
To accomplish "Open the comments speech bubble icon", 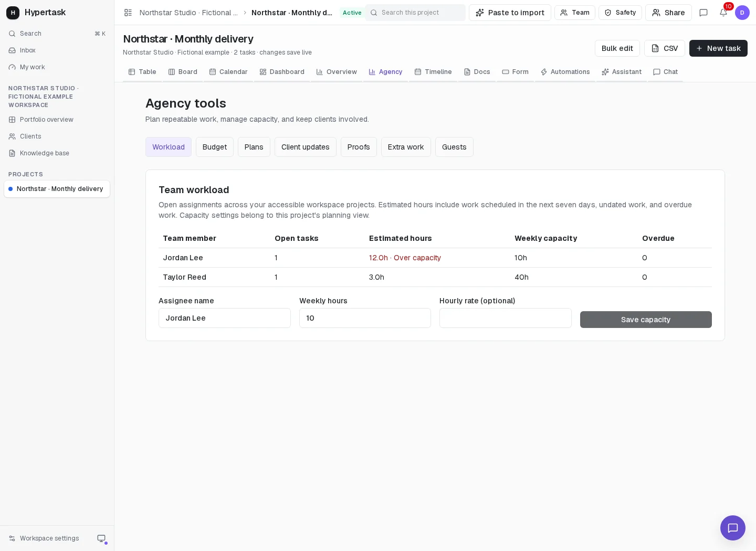I will 703,13.
